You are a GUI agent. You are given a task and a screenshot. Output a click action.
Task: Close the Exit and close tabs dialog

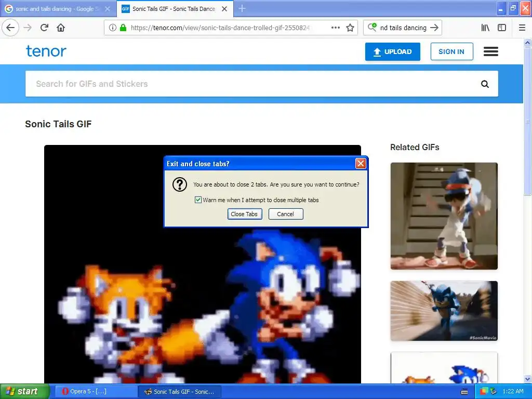tap(361, 164)
